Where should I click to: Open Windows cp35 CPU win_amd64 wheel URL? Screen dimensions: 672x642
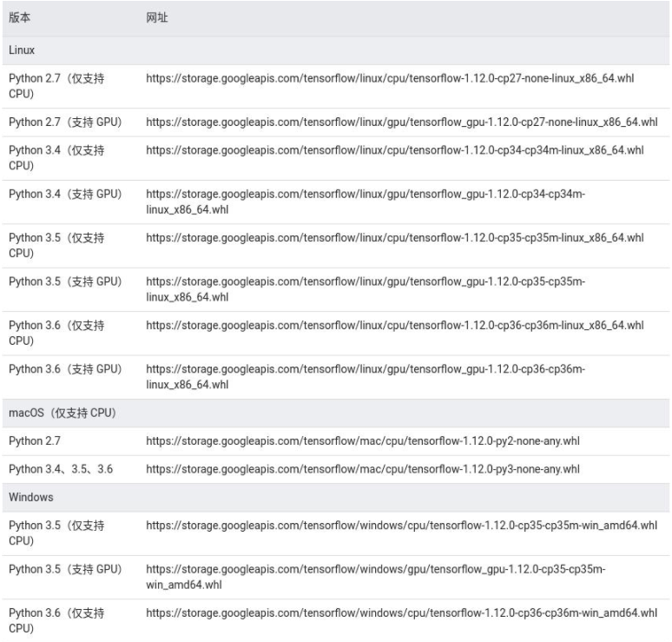[x=402, y=526]
